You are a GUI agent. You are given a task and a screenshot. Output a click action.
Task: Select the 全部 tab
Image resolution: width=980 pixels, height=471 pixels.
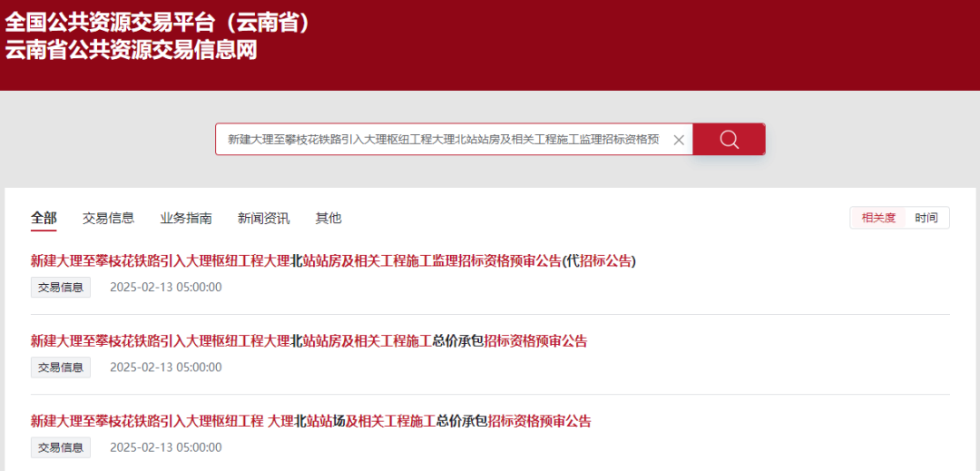[44, 218]
